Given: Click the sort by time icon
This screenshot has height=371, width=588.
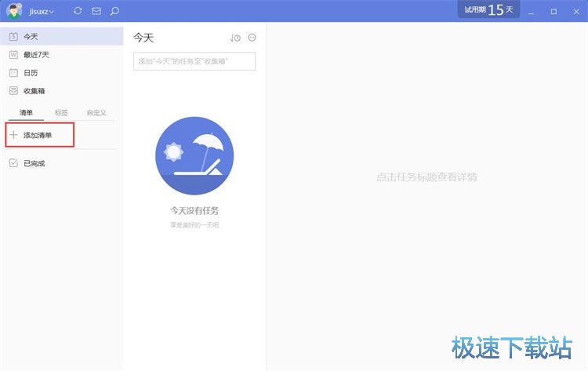Looking at the screenshot, I should [235, 38].
